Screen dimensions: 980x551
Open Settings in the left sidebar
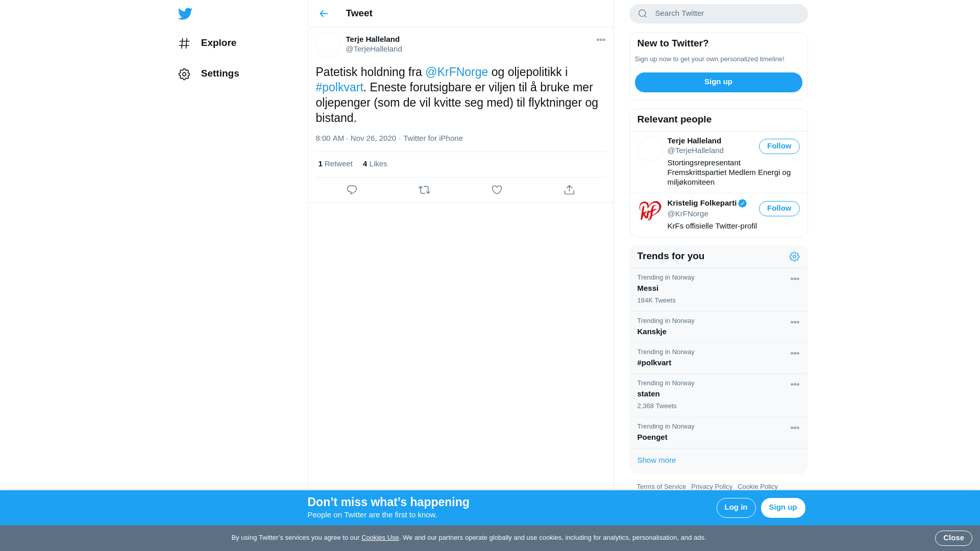point(208,74)
